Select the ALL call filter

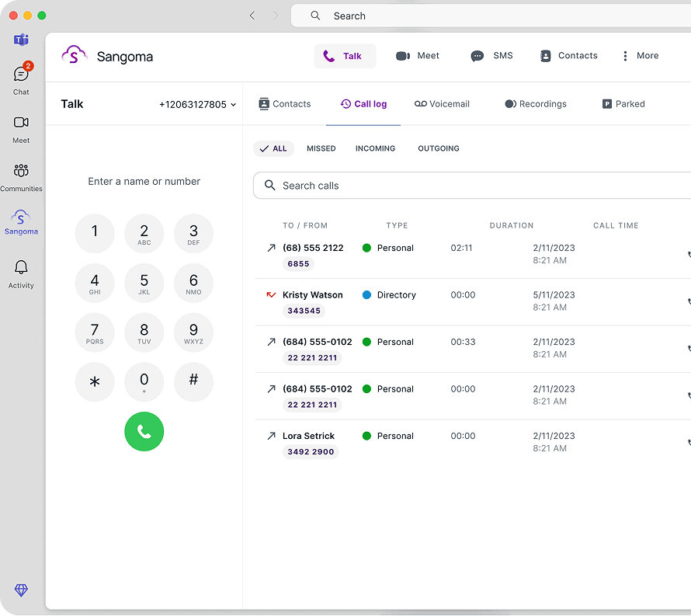273,148
